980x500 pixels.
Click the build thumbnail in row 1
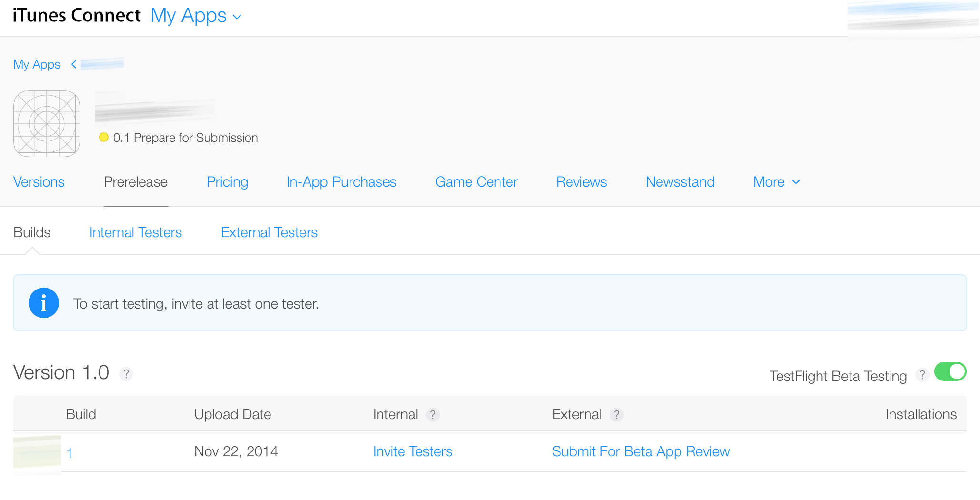[x=37, y=454]
